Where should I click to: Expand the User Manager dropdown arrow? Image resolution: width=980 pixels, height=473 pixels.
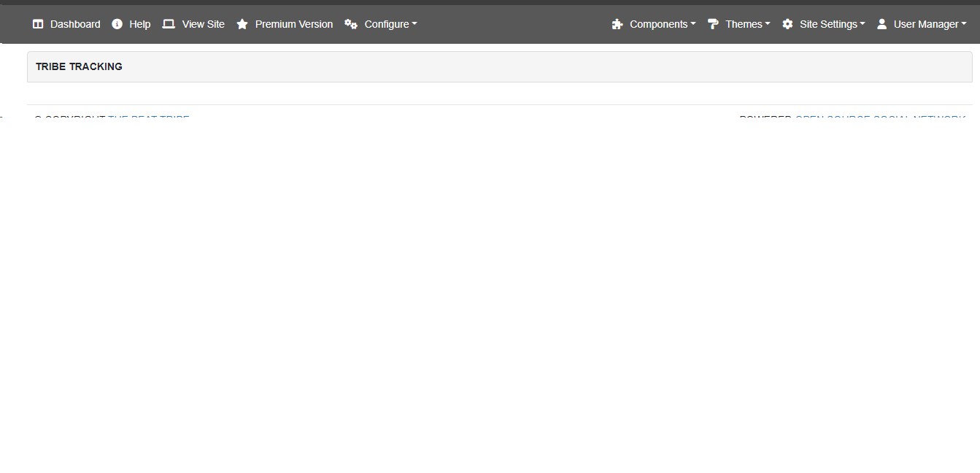tap(964, 24)
